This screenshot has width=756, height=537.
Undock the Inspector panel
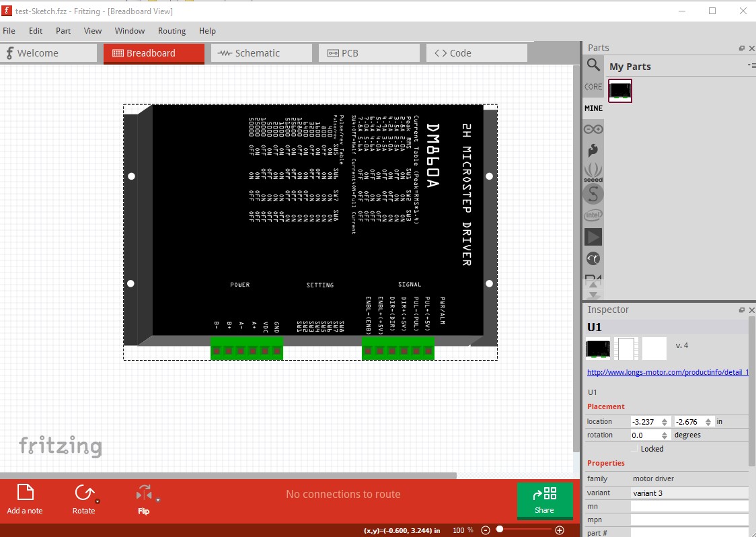(741, 310)
